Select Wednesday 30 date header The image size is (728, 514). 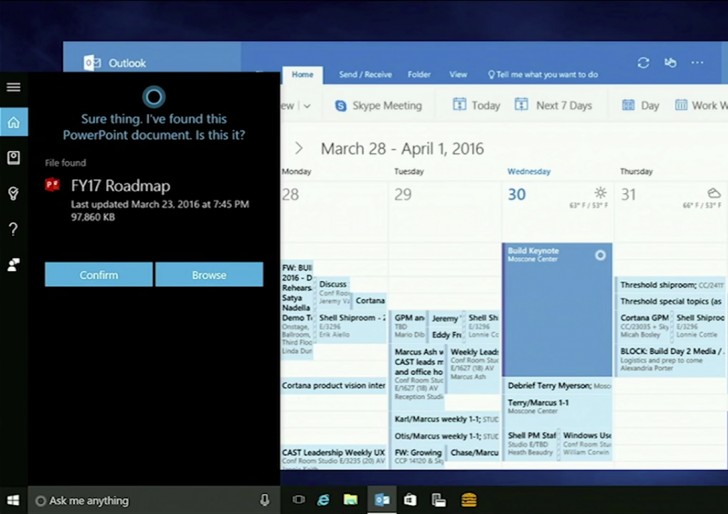click(x=517, y=194)
